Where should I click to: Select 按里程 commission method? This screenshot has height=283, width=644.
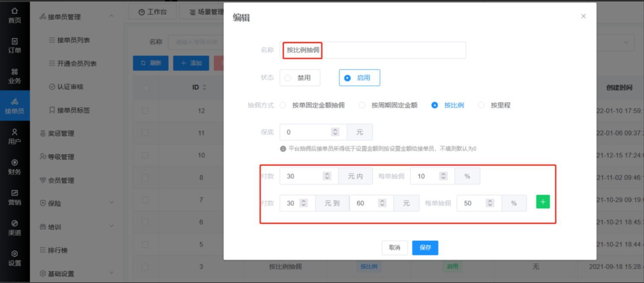click(482, 105)
